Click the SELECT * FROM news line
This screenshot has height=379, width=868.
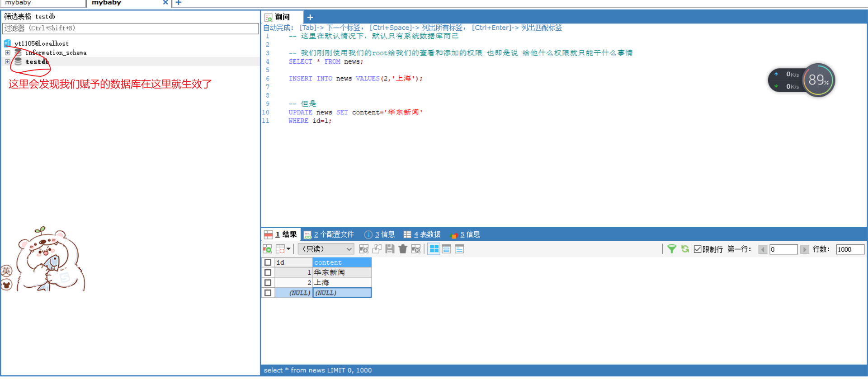pyautogui.click(x=326, y=62)
